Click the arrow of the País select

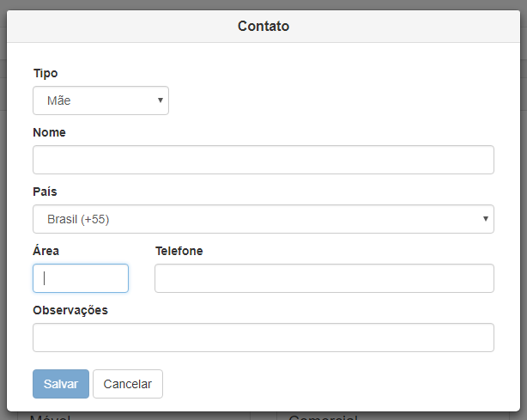(485, 219)
